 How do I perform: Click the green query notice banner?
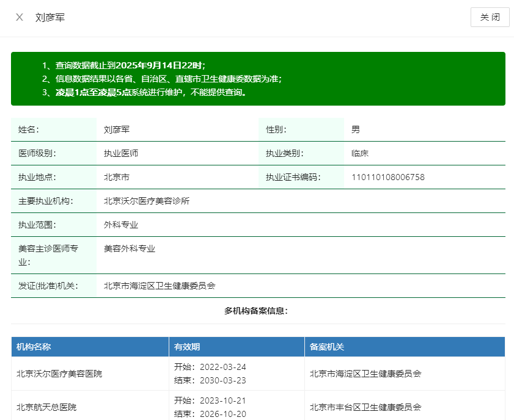pos(258,79)
